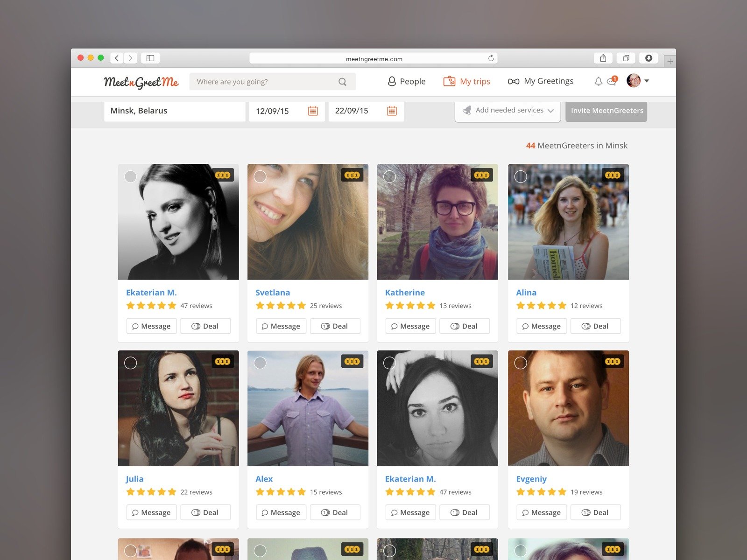This screenshot has width=747, height=560.
Task: Click the coins badge on Svetlana's photo
Action: click(352, 175)
